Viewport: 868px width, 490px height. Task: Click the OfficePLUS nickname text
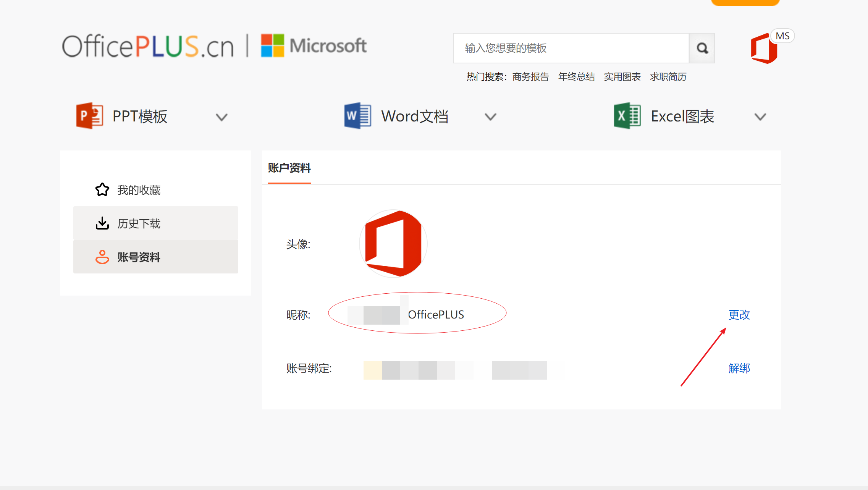pyautogui.click(x=436, y=315)
